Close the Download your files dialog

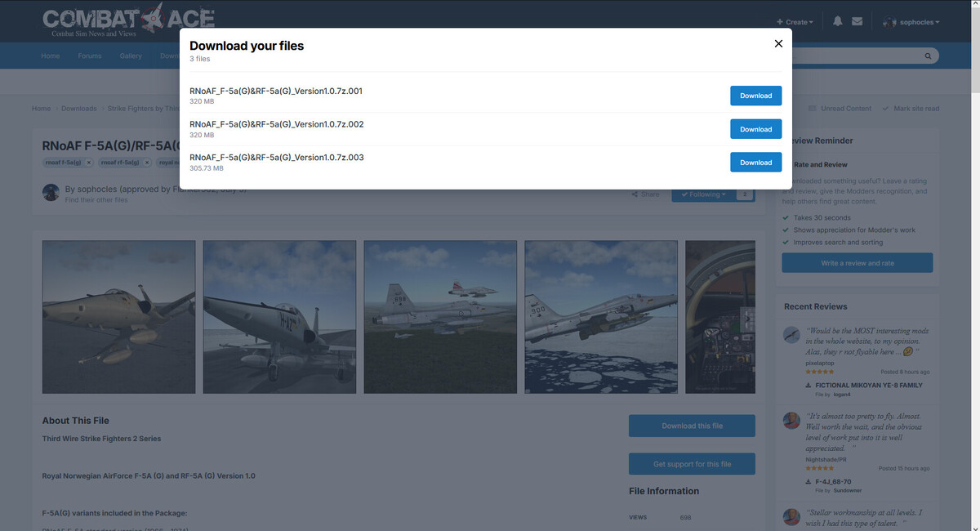(x=778, y=44)
